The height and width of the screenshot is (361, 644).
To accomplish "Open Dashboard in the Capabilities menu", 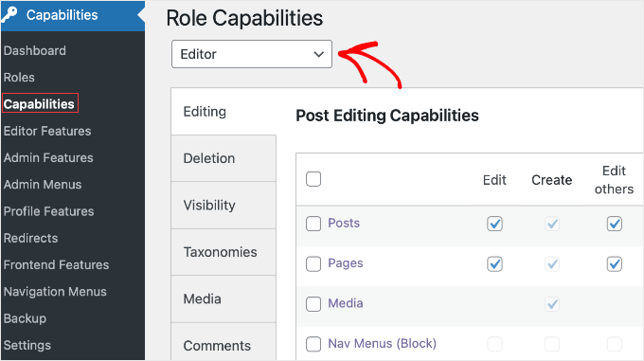I will [x=35, y=50].
